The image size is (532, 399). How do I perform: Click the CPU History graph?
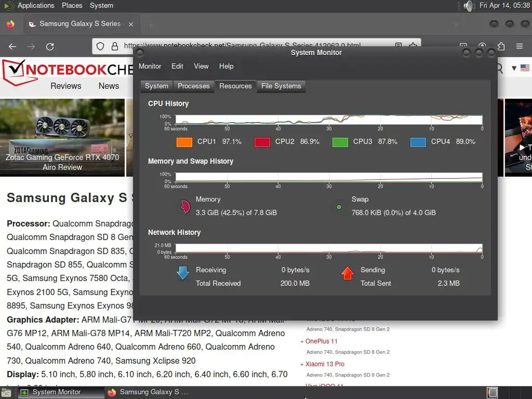pyautogui.click(x=329, y=120)
